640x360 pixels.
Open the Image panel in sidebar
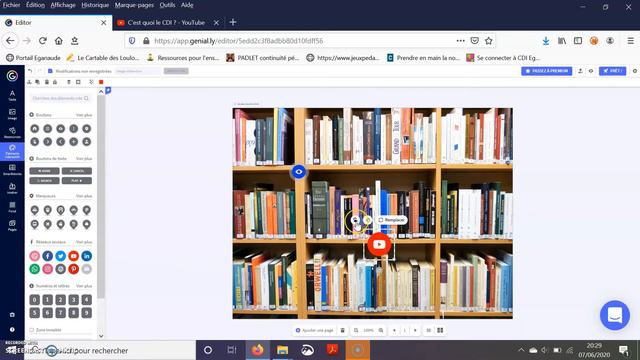[12, 114]
